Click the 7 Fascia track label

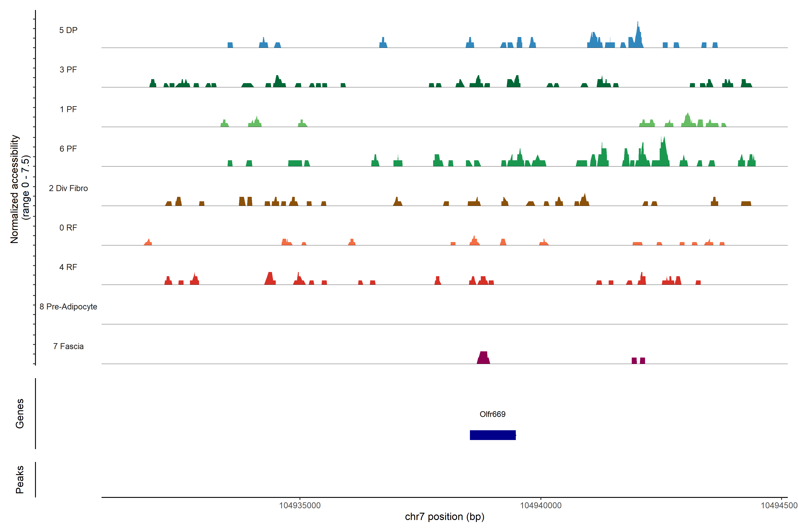(x=68, y=346)
